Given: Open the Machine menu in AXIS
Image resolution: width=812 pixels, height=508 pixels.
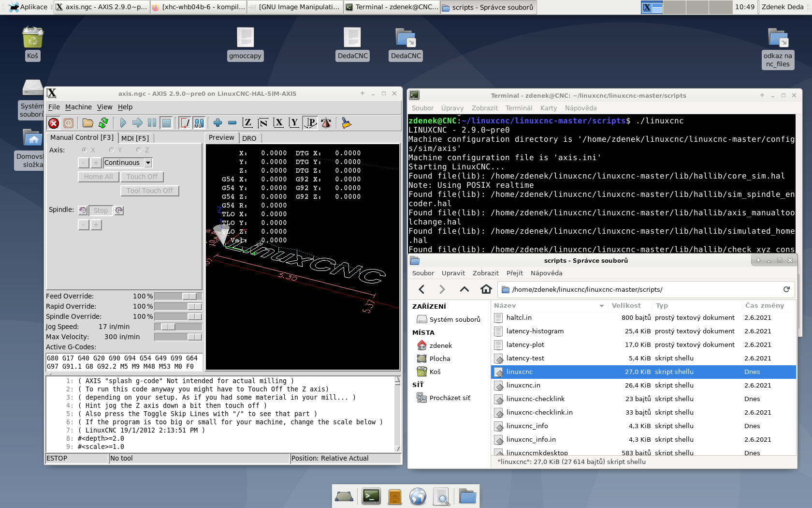Looking at the screenshot, I should (78, 107).
